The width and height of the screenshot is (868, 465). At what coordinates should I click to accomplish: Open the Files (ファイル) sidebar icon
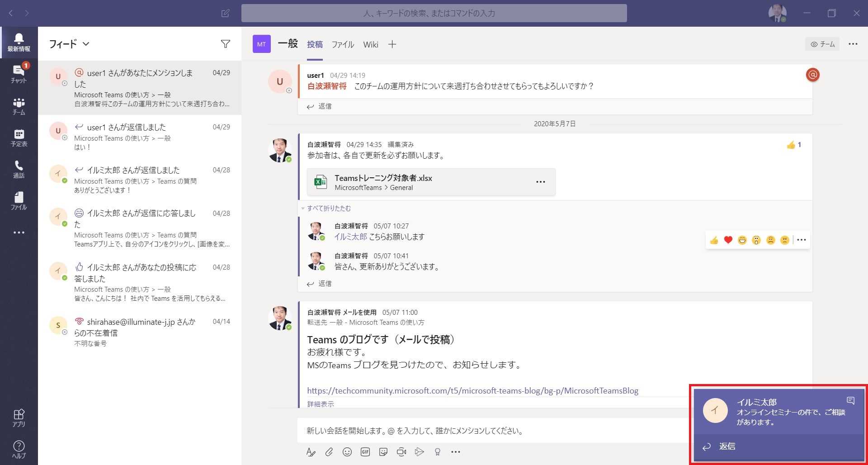pos(19,201)
